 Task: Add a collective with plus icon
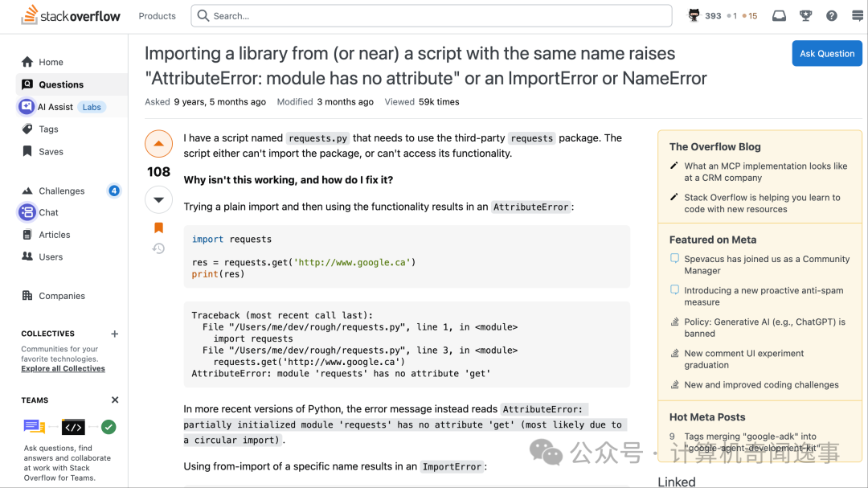pos(115,334)
